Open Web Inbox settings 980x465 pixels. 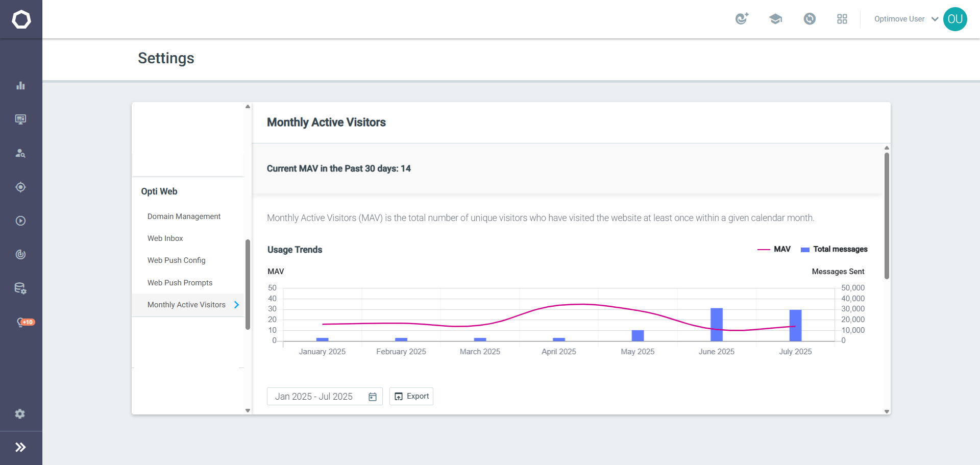pyautogui.click(x=165, y=238)
